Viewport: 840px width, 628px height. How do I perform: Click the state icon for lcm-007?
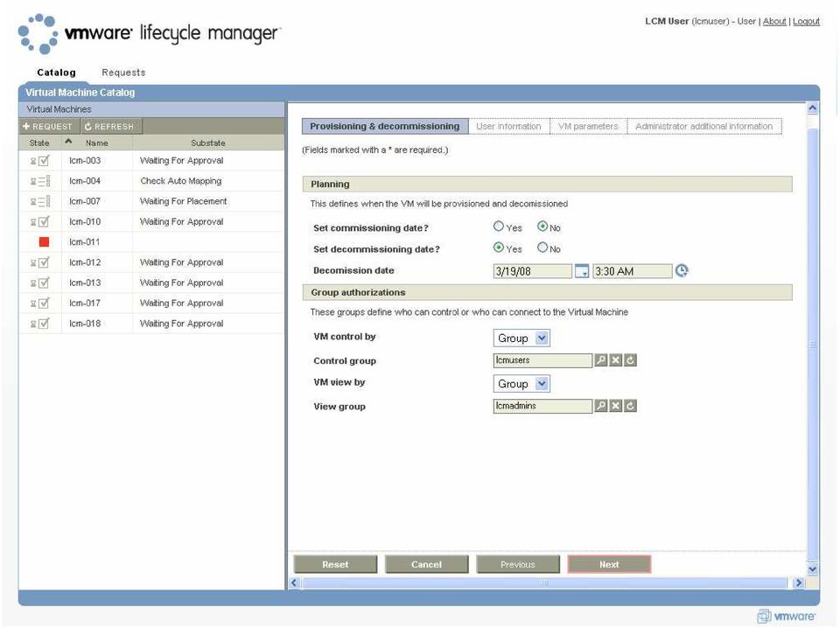pos(40,201)
